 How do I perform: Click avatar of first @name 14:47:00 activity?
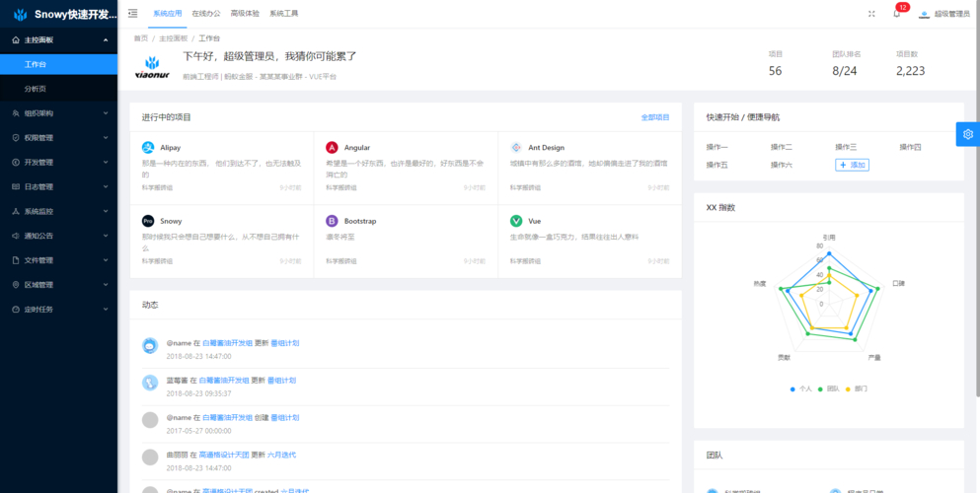click(x=150, y=345)
